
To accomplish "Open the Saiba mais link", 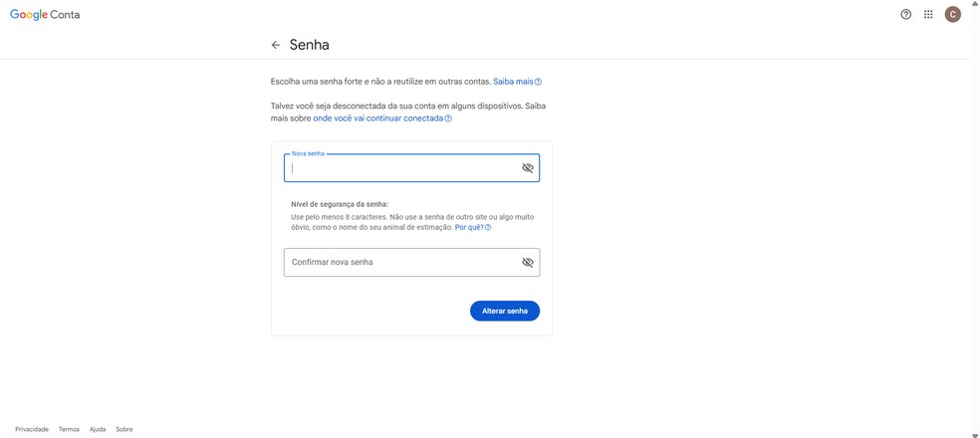I will coord(513,82).
